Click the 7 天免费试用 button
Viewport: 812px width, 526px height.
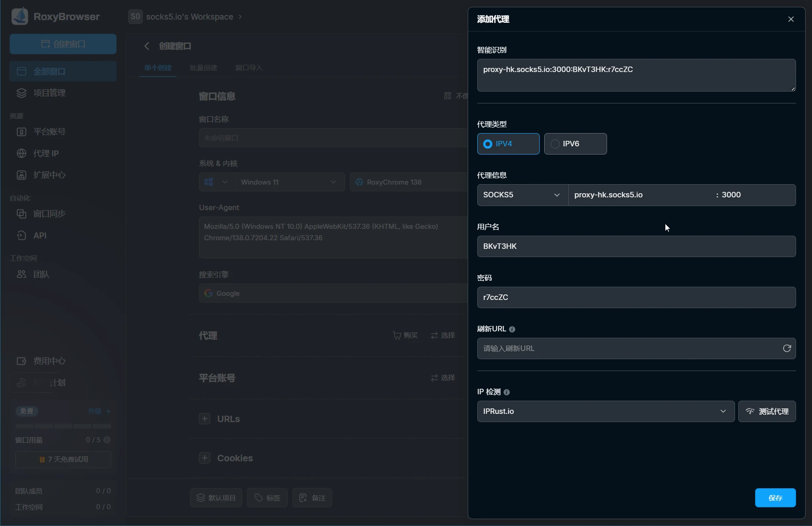click(x=63, y=459)
